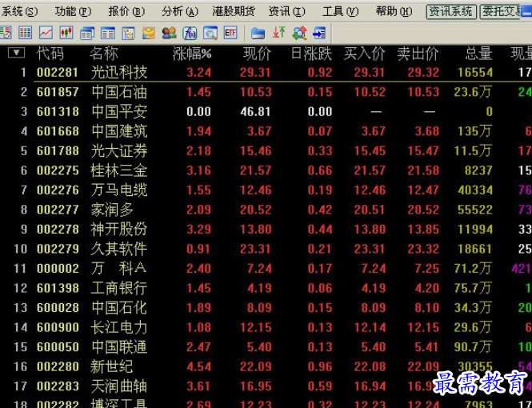Open the 港股期货 menu

234,12
